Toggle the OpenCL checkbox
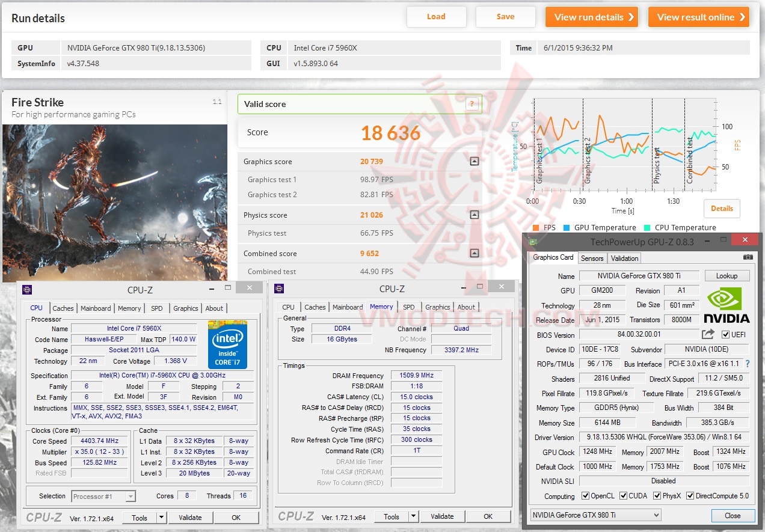The image size is (765, 532). 586,496
